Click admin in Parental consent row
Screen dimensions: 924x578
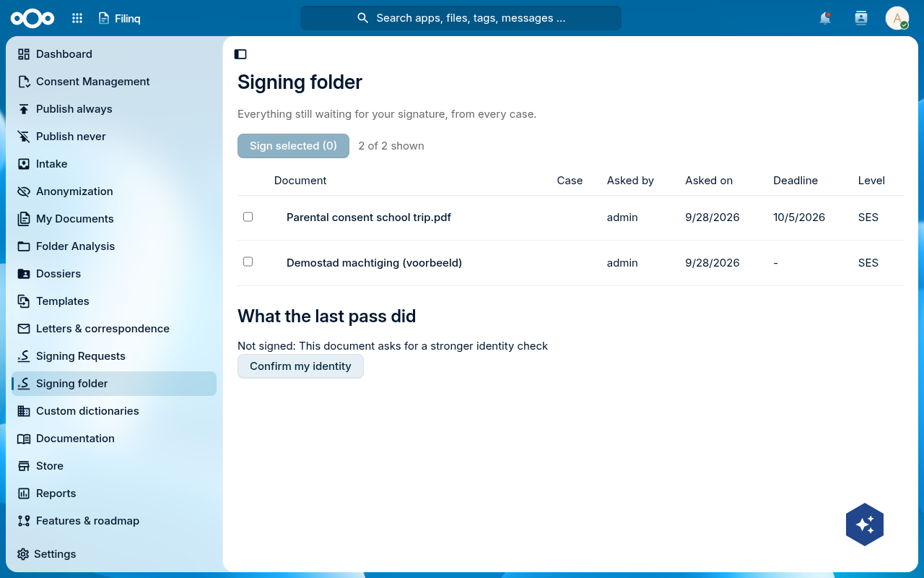point(622,217)
